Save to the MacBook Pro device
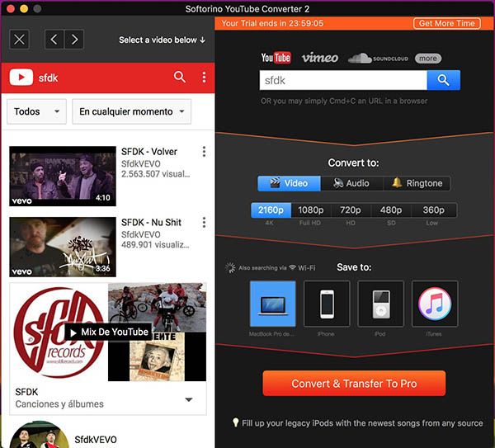 pos(273,304)
